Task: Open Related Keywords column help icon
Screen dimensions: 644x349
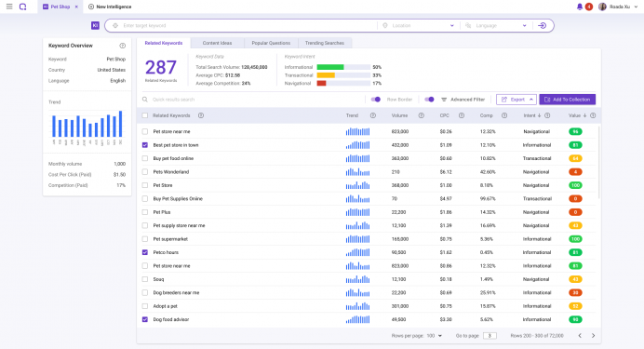Action: [x=201, y=115]
